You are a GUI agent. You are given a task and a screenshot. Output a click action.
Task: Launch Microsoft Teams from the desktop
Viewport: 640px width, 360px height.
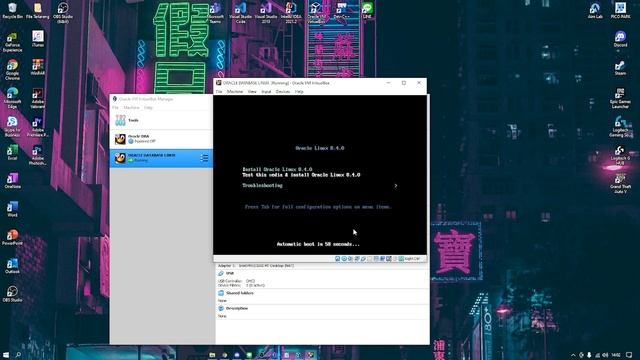click(x=216, y=13)
